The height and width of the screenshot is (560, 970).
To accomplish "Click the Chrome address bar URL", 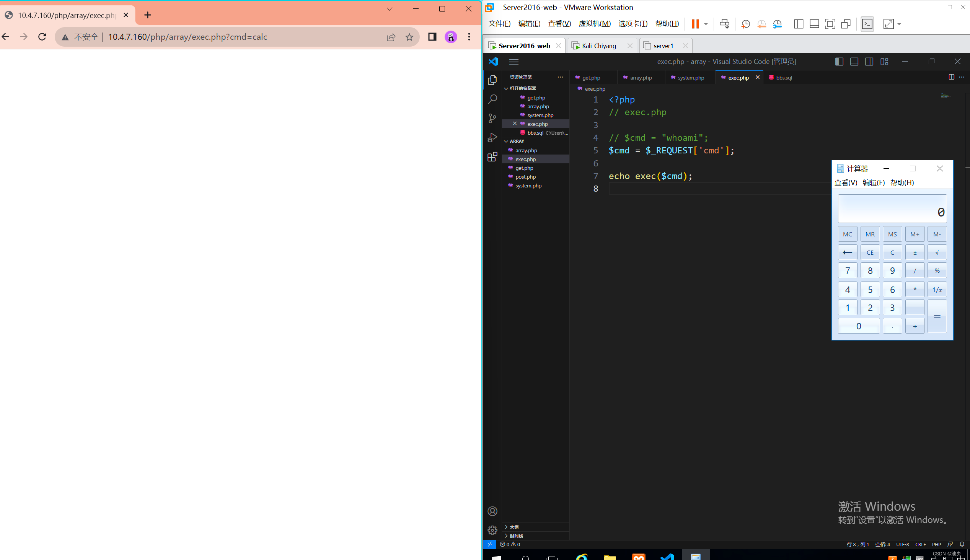I will tap(188, 37).
